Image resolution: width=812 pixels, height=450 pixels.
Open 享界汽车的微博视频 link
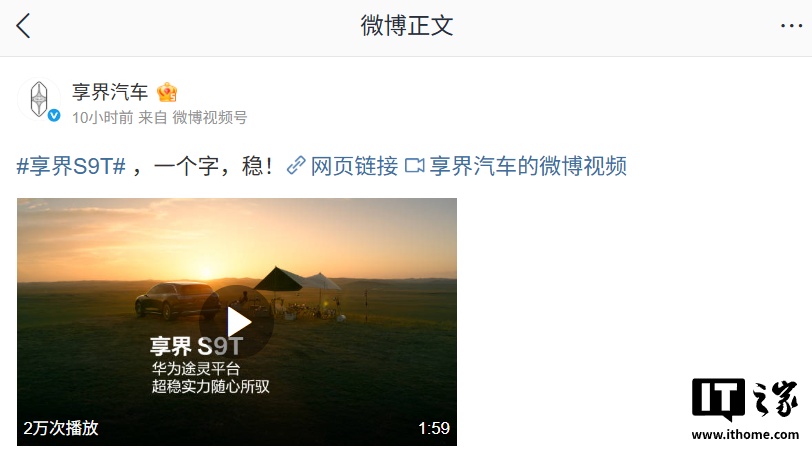(x=528, y=166)
